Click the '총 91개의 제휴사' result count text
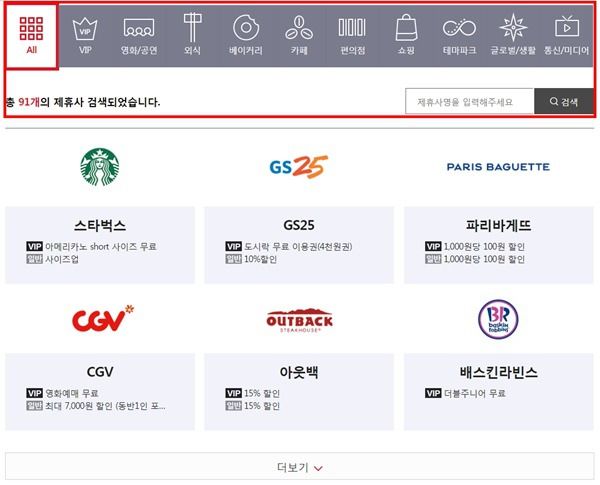Image resolution: width=600 pixels, height=485 pixels. 45,102
